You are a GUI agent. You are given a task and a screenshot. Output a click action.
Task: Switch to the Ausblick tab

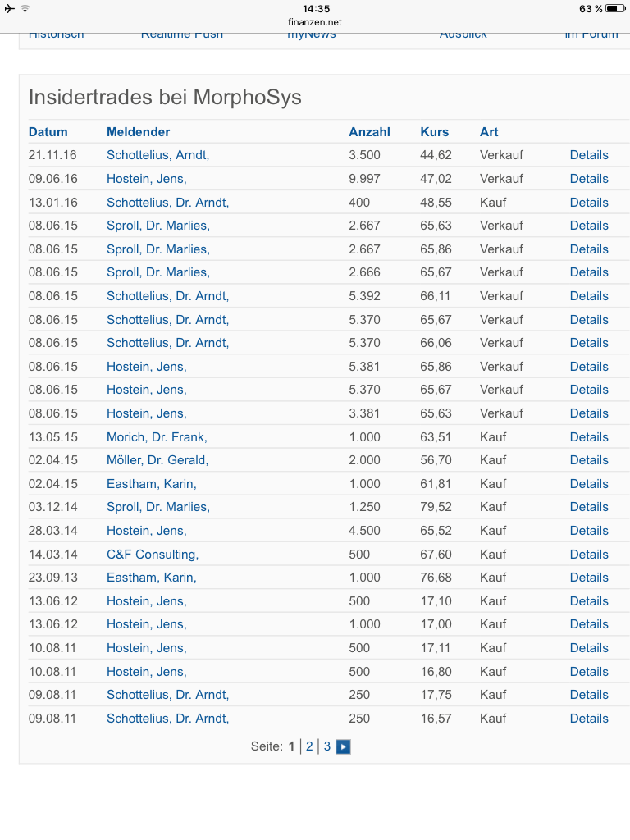click(463, 34)
